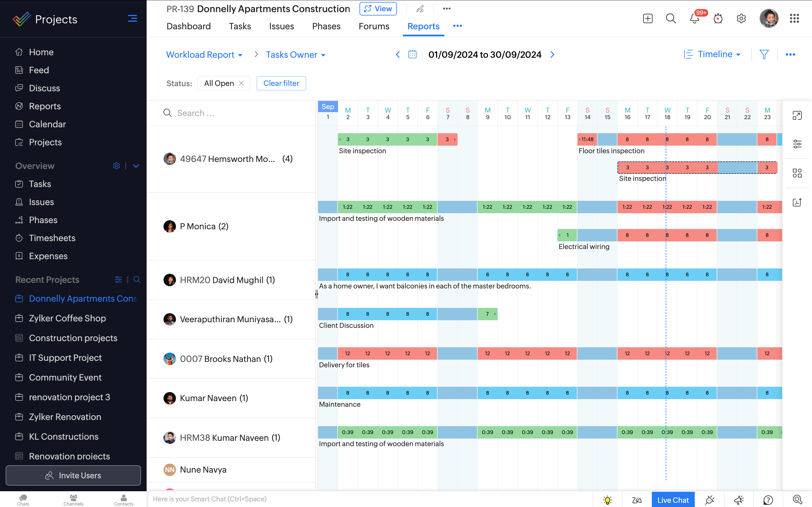Open the Dashboard tab
812x507 pixels.
(x=189, y=26)
